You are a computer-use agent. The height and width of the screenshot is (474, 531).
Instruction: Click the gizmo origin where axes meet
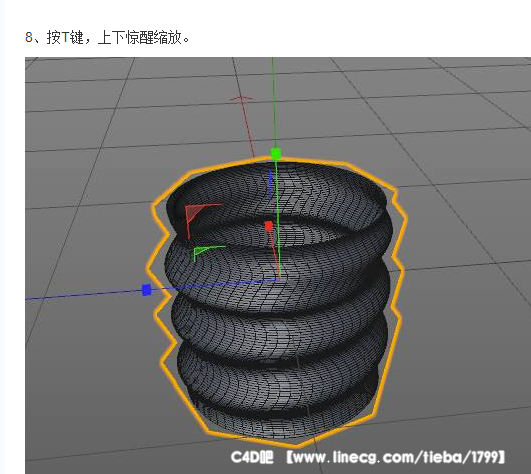pos(279,279)
